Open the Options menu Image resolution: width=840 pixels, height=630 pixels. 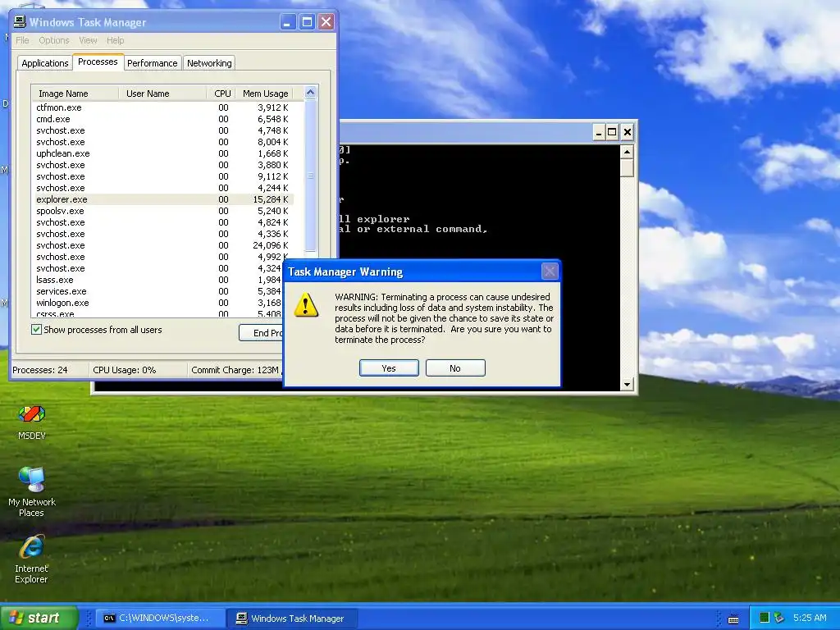coord(53,40)
